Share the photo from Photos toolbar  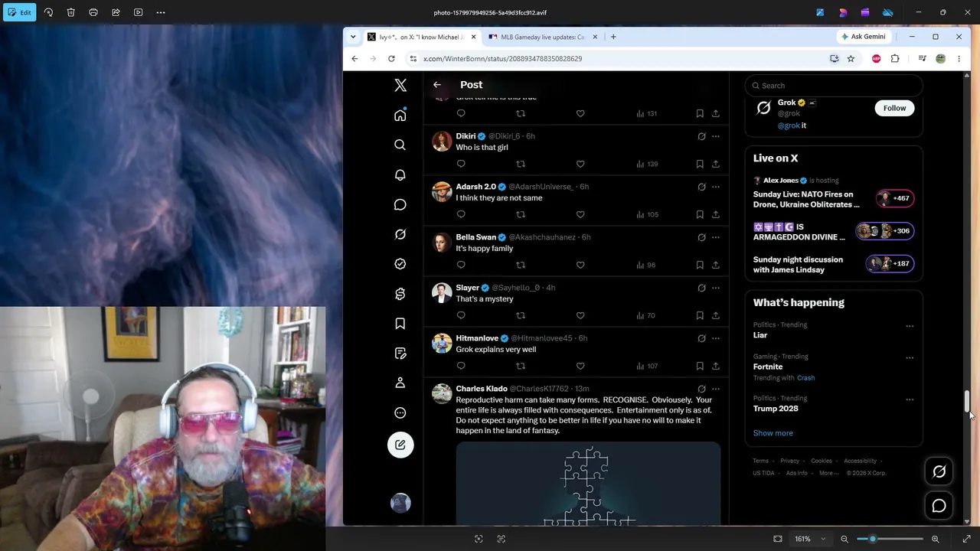pyautogui.click(x=116, y=12)
